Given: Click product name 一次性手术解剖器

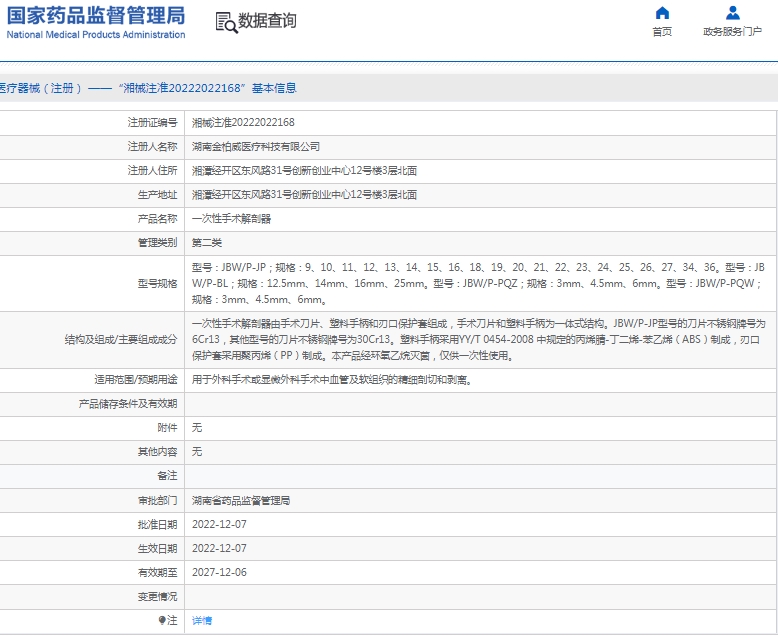Looking at the screenshot, I should coord(232,219).
